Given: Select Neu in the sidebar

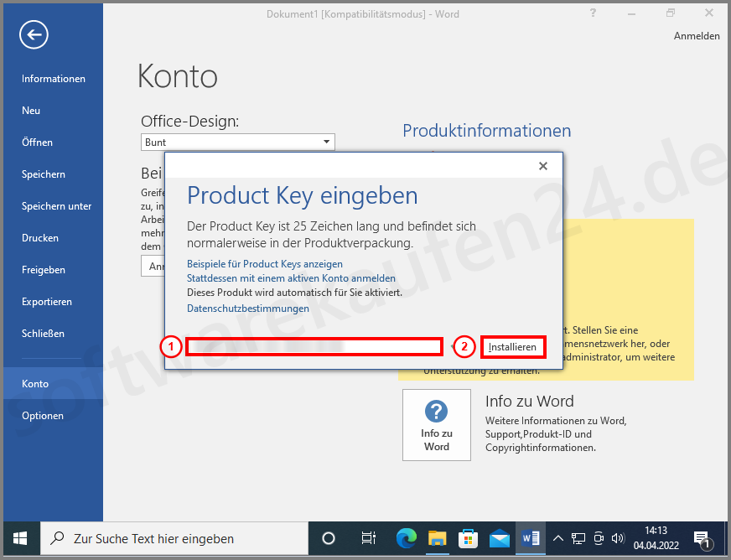Looking at the screenshot, I should coord(31,110).
